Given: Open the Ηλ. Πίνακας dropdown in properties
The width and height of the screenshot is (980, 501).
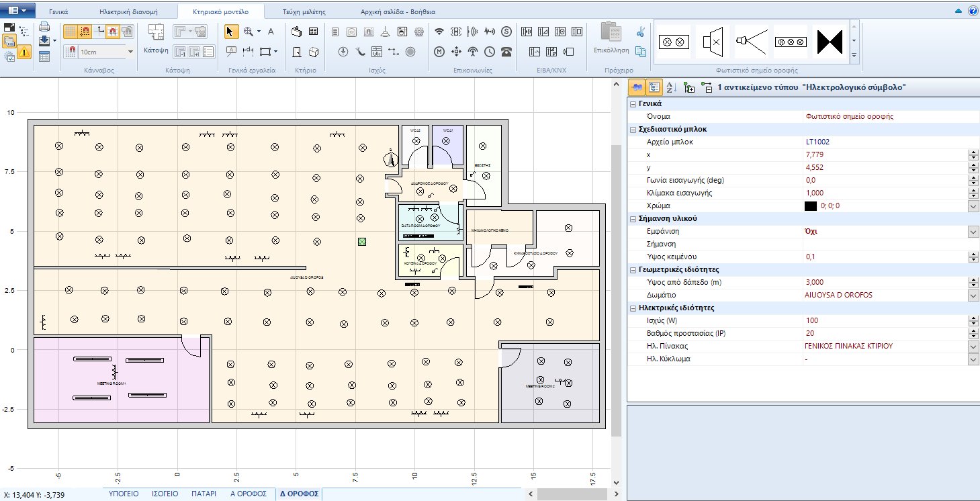Looking at the screenshot, I should (x=972, y=346).
